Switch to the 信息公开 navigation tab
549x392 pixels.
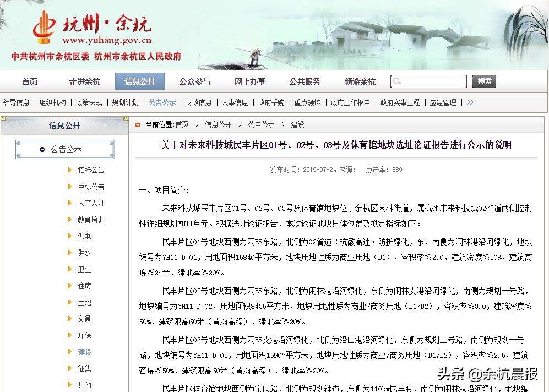[x=140, y=81]
